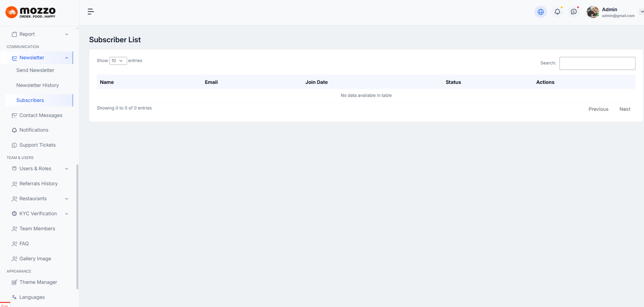
Task: Click the Next pagination button
Action: point(625,109)
